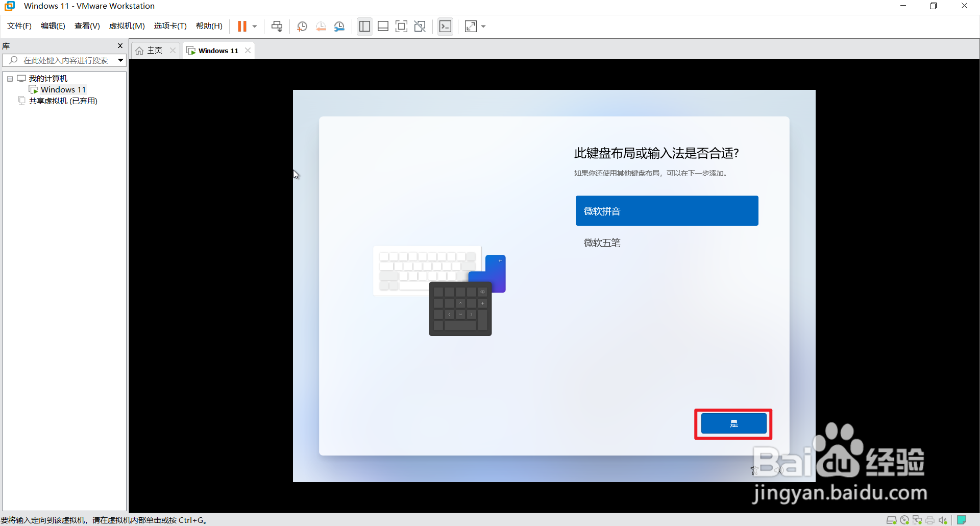Select 我的计算机 in the library tree
Viewport: 980px width, 526px height.
coord(48,79)
